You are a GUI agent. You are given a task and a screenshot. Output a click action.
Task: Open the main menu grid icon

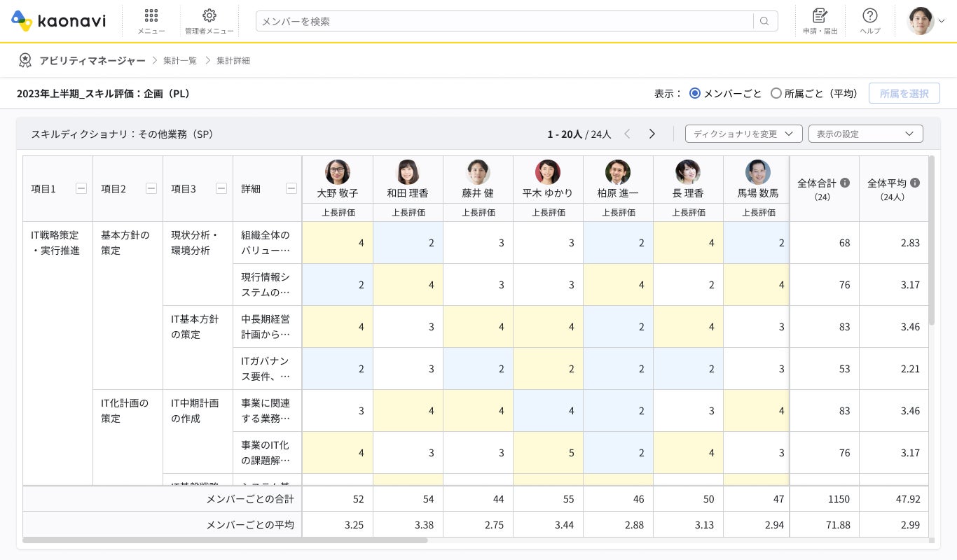[151, 16]
